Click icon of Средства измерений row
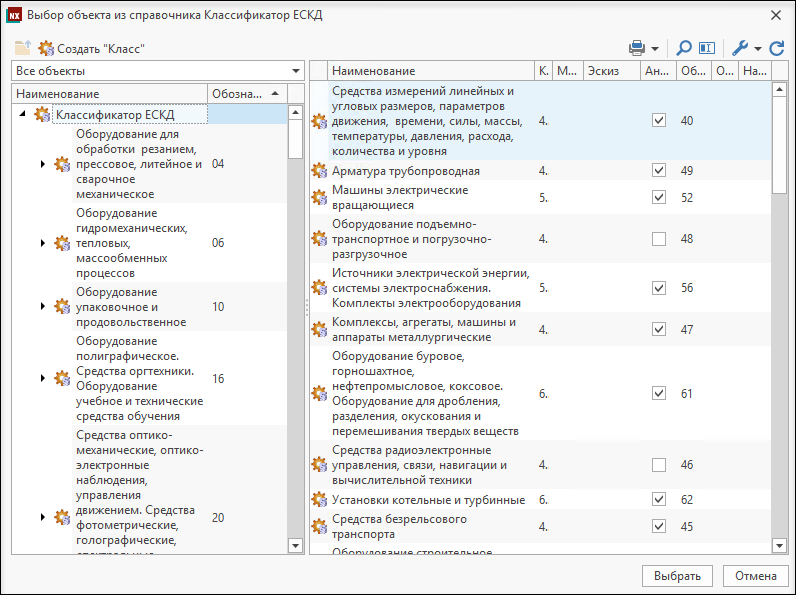 [319, 121]
